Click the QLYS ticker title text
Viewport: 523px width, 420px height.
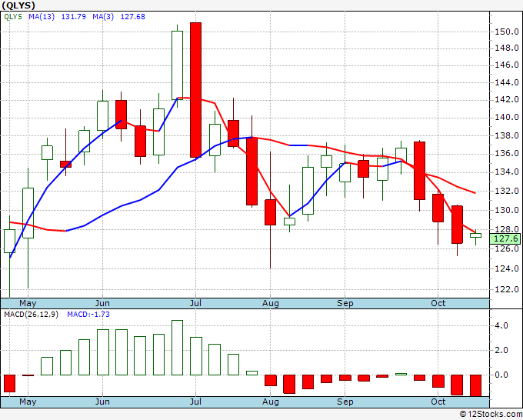coord(18,5)
